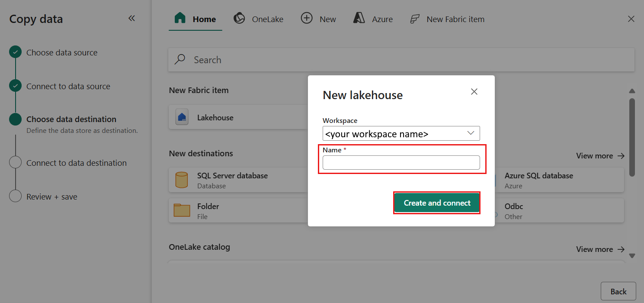Click OneLake catalog section heading

pos(199,247)
